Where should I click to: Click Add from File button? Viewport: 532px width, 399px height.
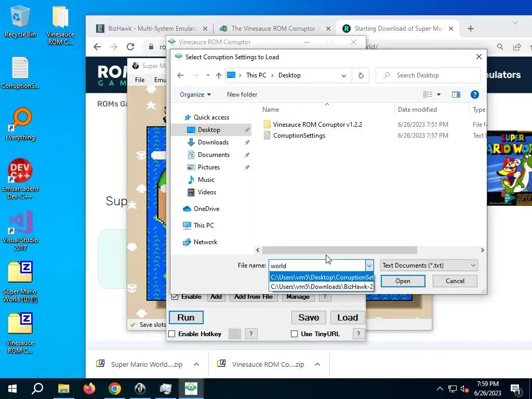(x=254, y=297)
